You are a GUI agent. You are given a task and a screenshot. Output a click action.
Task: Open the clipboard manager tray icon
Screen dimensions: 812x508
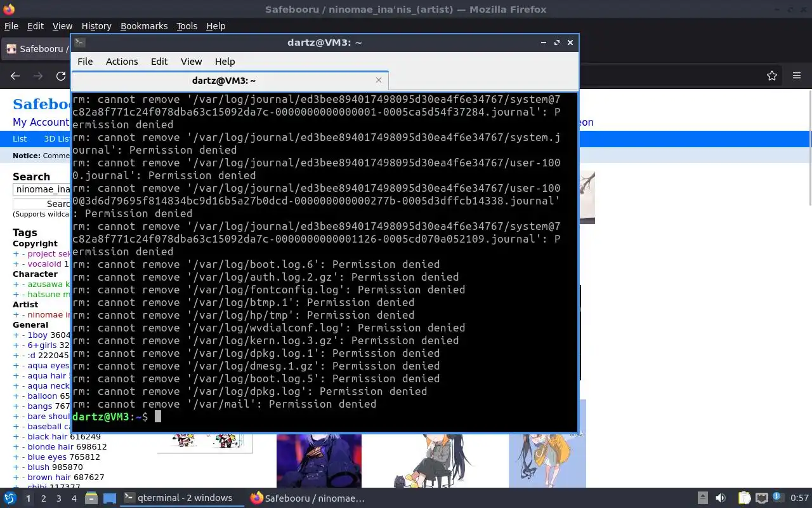click(x=744, y=498)
